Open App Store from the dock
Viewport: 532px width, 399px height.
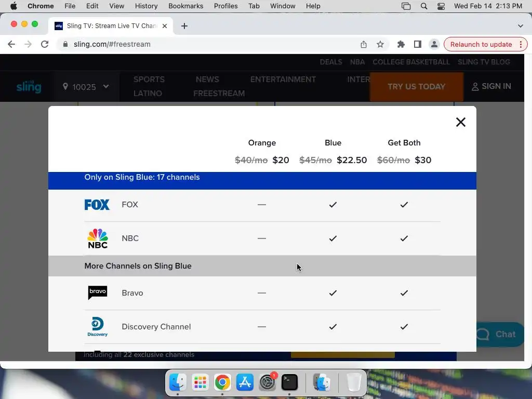(x=245, y=382)
